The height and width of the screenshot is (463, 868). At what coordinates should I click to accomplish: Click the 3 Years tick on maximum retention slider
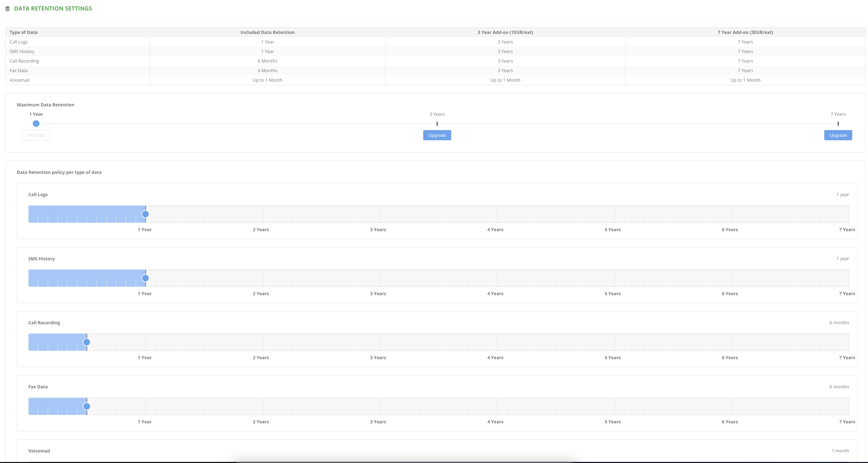(x=437, y=124)
